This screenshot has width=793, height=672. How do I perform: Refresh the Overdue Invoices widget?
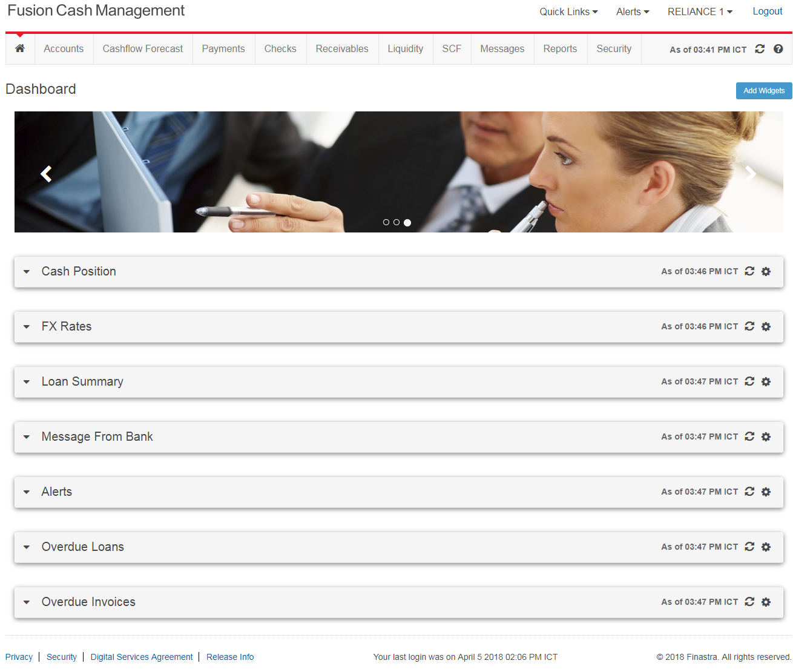pos(749,602)
